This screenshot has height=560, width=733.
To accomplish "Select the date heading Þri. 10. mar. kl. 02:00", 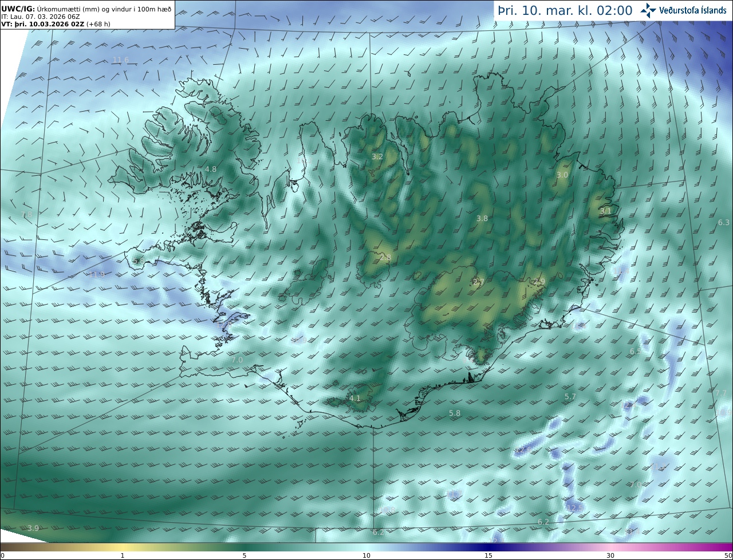I will (x=565, y=11).
